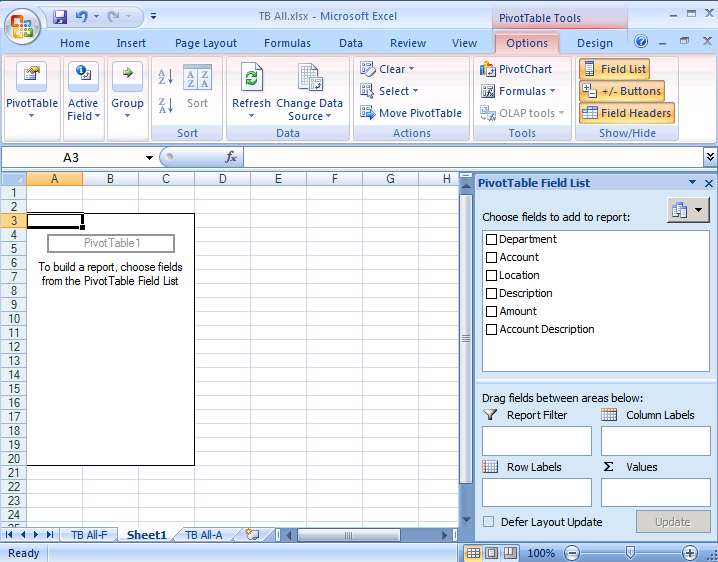Check the Account field

491,257
